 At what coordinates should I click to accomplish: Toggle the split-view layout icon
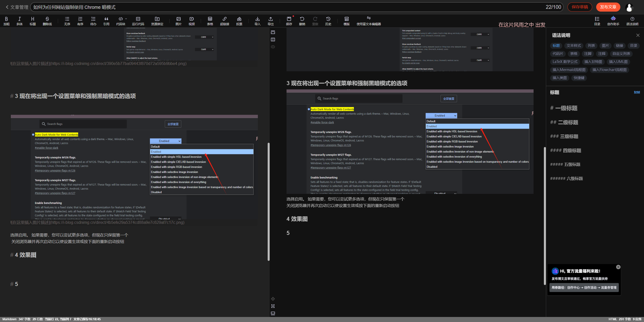(x=273, y=40)
